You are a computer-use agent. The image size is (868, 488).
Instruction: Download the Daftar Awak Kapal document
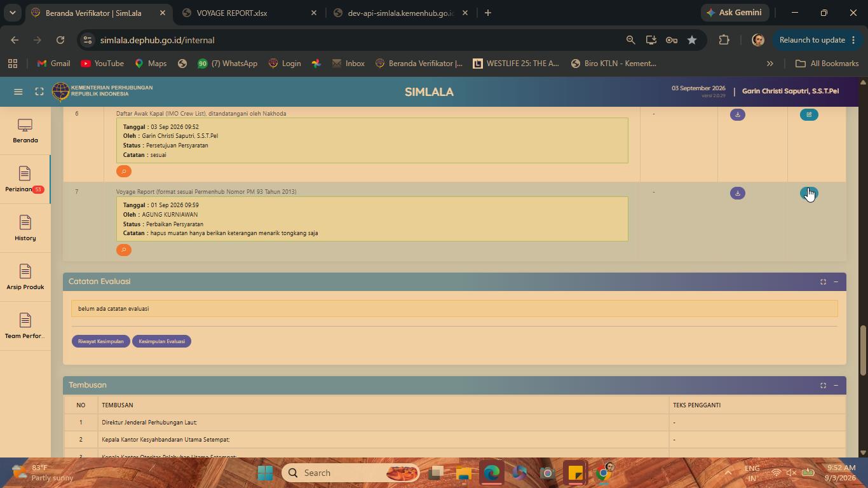[x=737, y=115]
